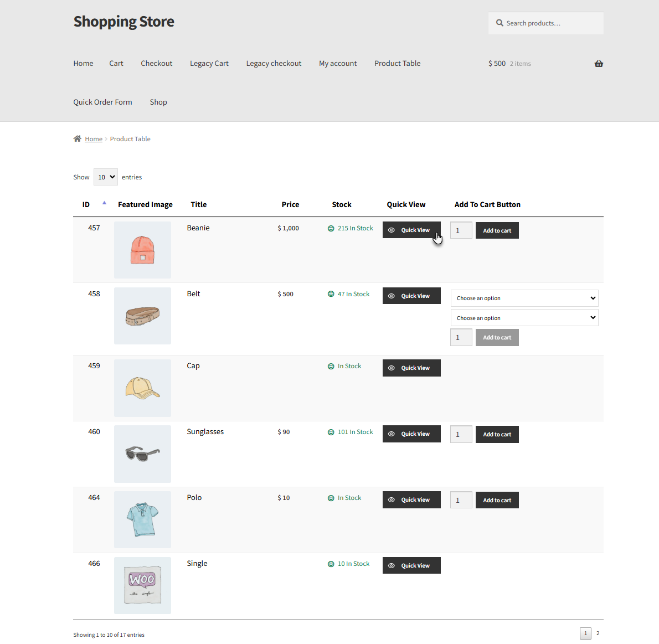Screen dimensions: 659x644
Task: Click the Beanie quantity input field
Action: (x=461, y=230)
